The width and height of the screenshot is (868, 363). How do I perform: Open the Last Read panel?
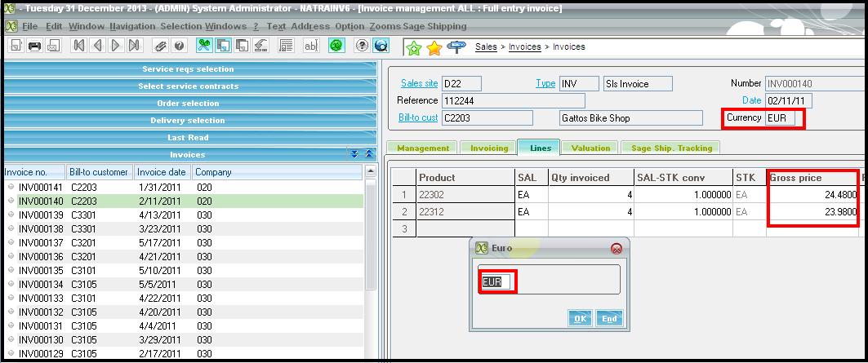[188, 138]
